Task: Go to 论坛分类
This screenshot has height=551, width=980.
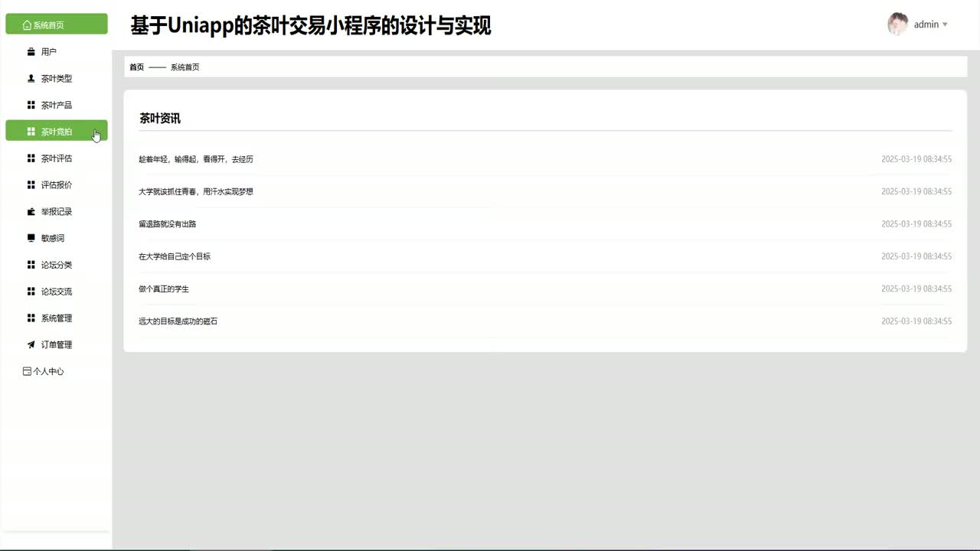Action: click(57, 265)
